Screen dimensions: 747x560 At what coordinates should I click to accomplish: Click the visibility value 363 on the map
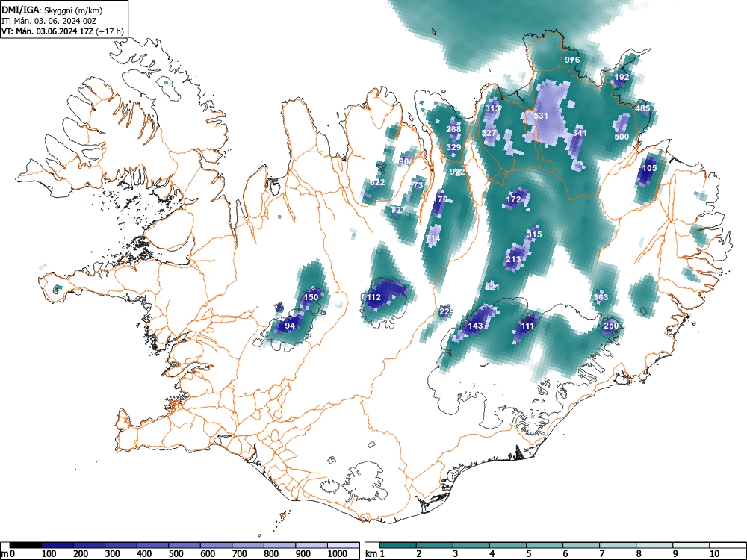point(601,298)
